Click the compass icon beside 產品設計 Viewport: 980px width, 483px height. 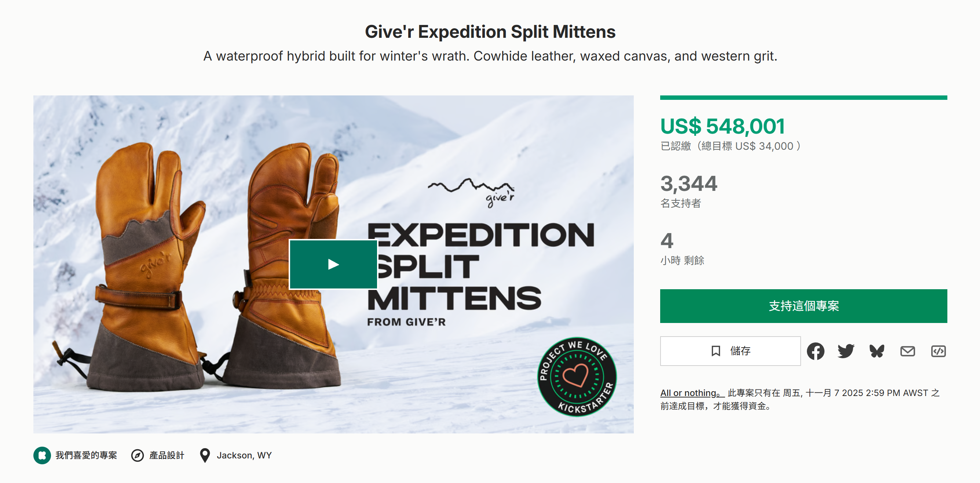137,455
